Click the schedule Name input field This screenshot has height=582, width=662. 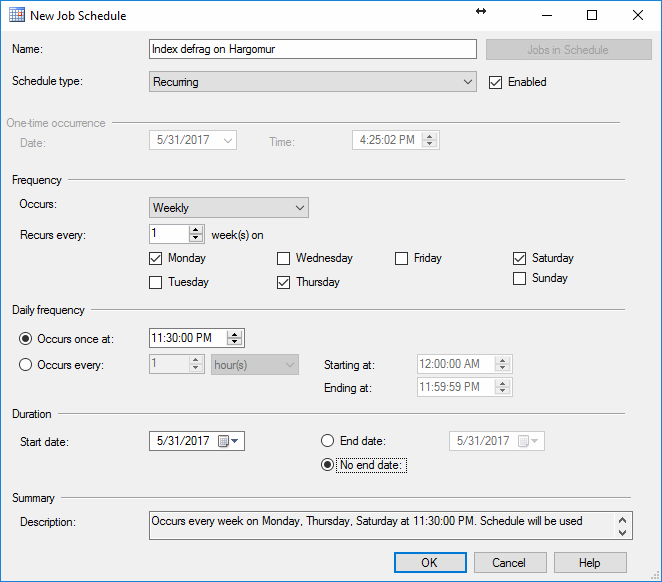click(312, 49)
